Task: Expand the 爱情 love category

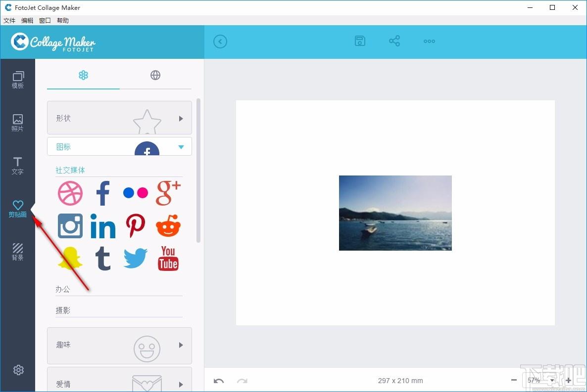Action: tap(119, 380)
